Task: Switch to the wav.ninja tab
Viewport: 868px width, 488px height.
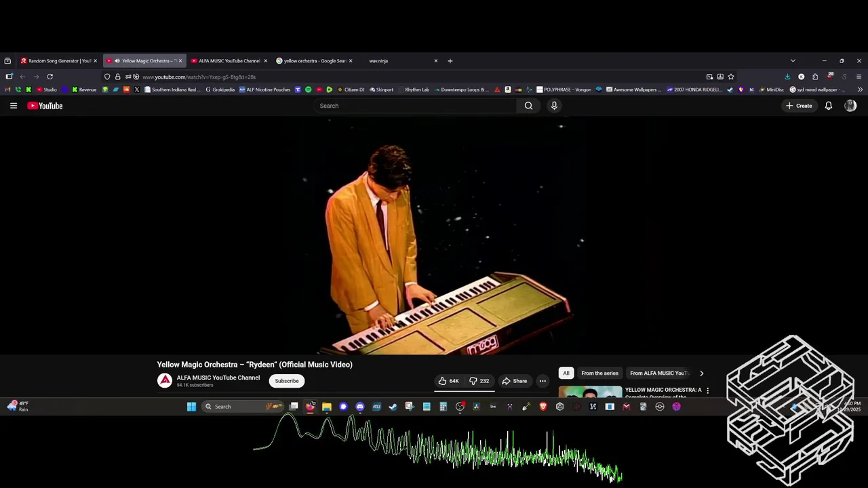Action: coord(399,61)
